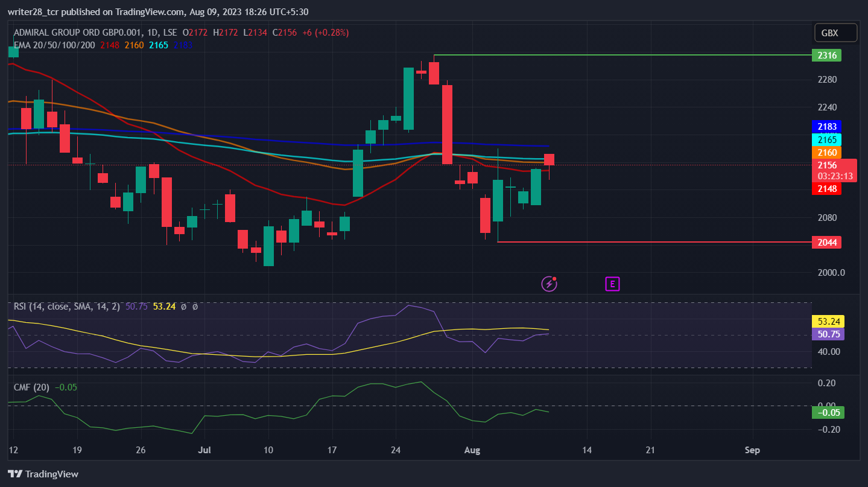Click the red horizontal line at 2044
Viewport: 868px width, 487px height.
pyautogui.click(x=653, y=242)
